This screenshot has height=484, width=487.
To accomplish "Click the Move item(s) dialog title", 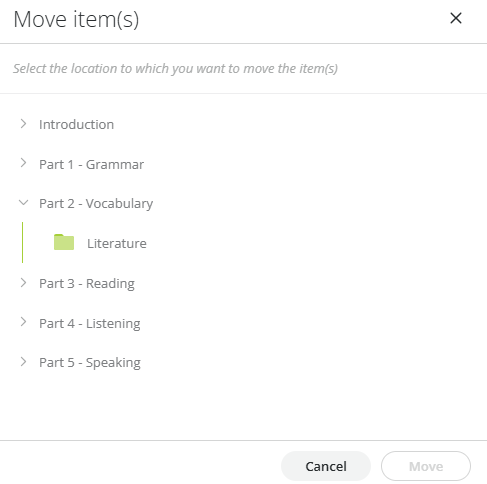I will [76, 19].
